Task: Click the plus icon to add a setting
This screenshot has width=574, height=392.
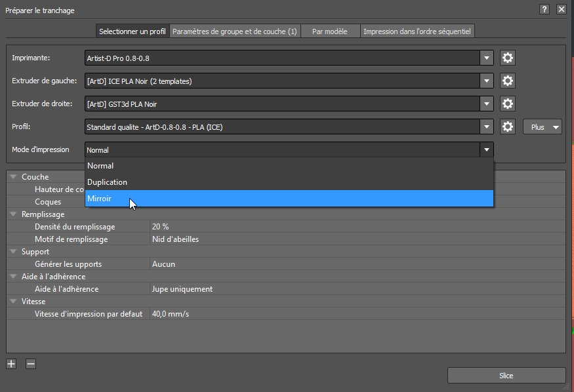Action: (x=11, y=364)
